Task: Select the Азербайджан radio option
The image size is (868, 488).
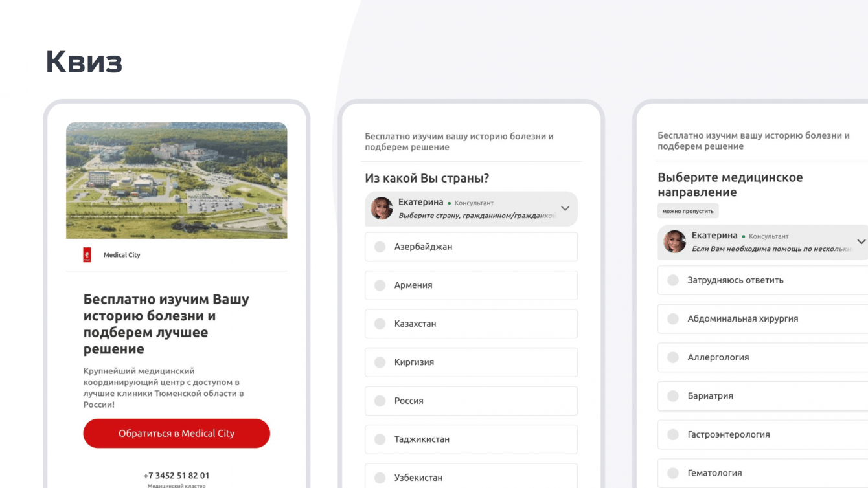Action: [x=471, y=247]
